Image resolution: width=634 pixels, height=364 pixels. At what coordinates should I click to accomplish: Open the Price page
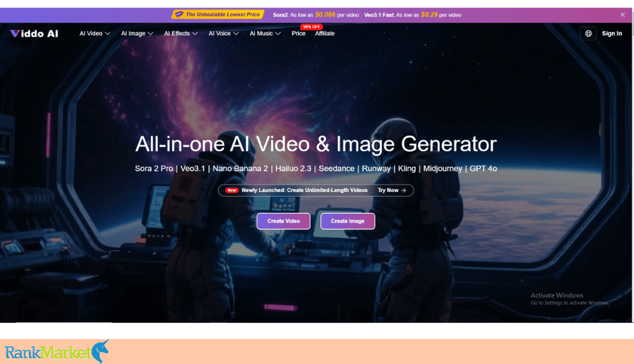pos(298,34)
